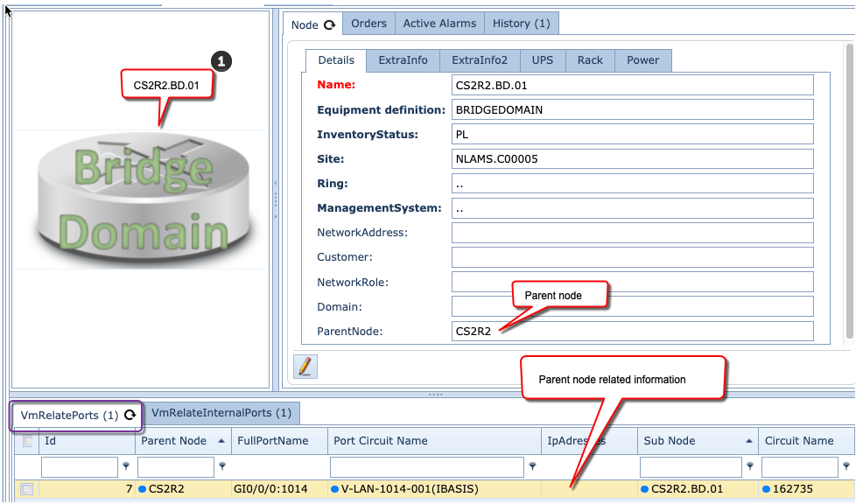Click the badge number 1 on node
The width and height of the screenshot is (856, 504).
[x=221, y=61]
